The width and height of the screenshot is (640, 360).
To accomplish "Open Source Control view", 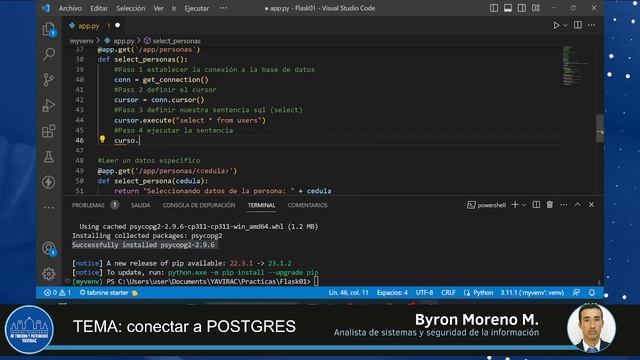I will [49, 80].
